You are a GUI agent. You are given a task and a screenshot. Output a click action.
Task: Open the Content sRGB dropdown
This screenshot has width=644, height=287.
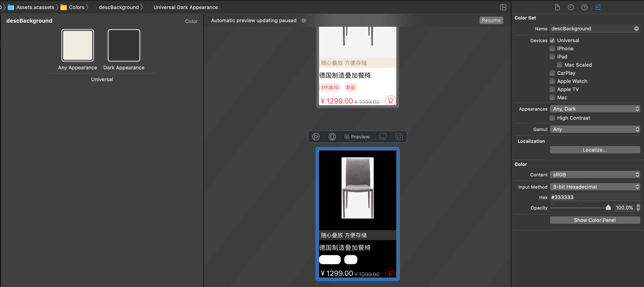point(595,175)
